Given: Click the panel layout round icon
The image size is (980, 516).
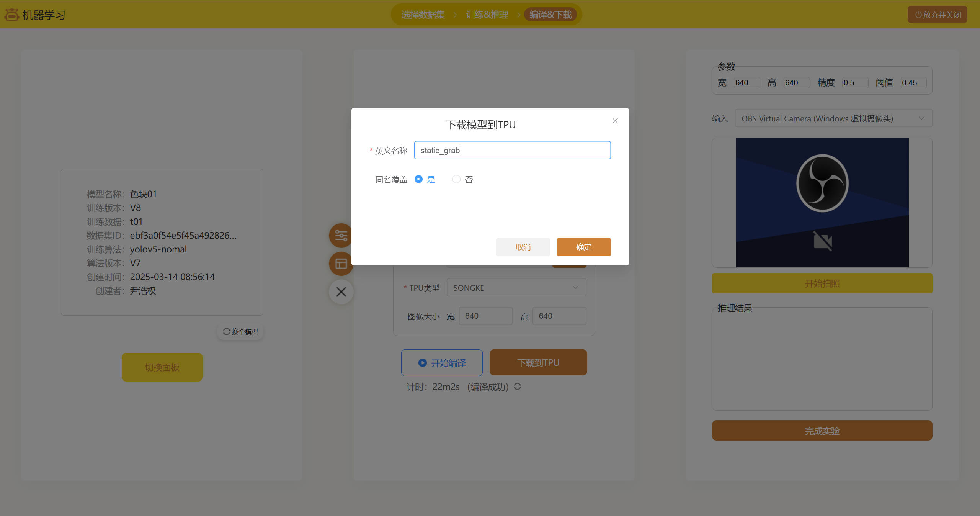Looking at the screenshot, I should tap(340, 264).
